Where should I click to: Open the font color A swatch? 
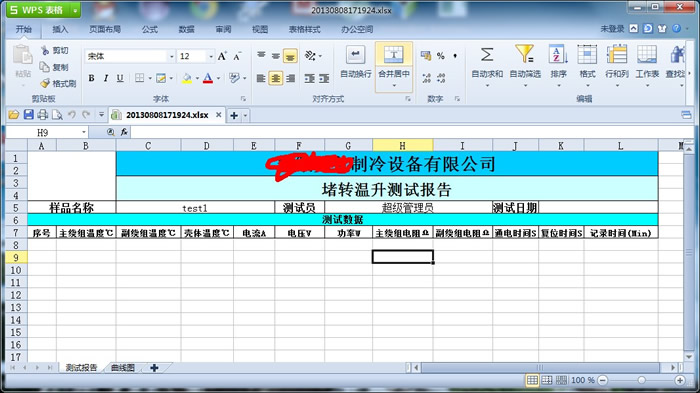208,78
